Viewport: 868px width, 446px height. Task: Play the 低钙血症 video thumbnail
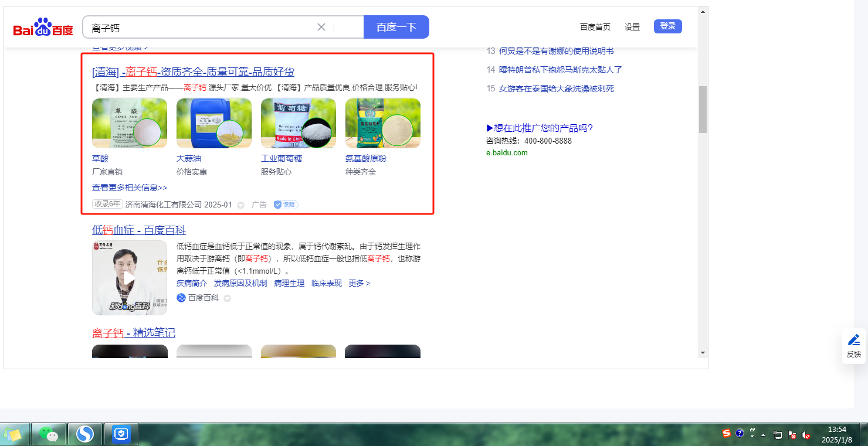tap(130, 278)
